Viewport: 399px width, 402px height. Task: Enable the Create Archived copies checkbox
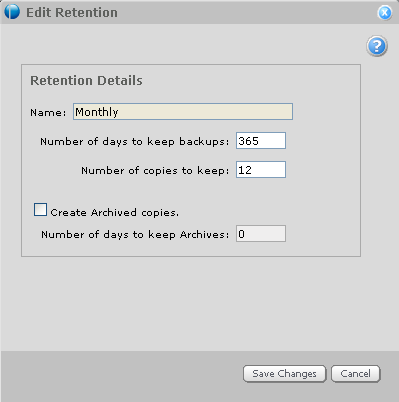[40, 210]
